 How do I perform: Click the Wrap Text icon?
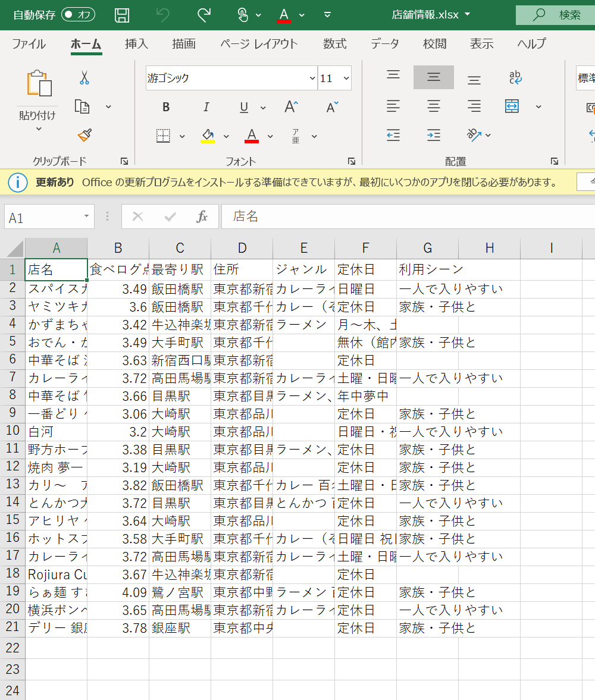pos(515,77)
